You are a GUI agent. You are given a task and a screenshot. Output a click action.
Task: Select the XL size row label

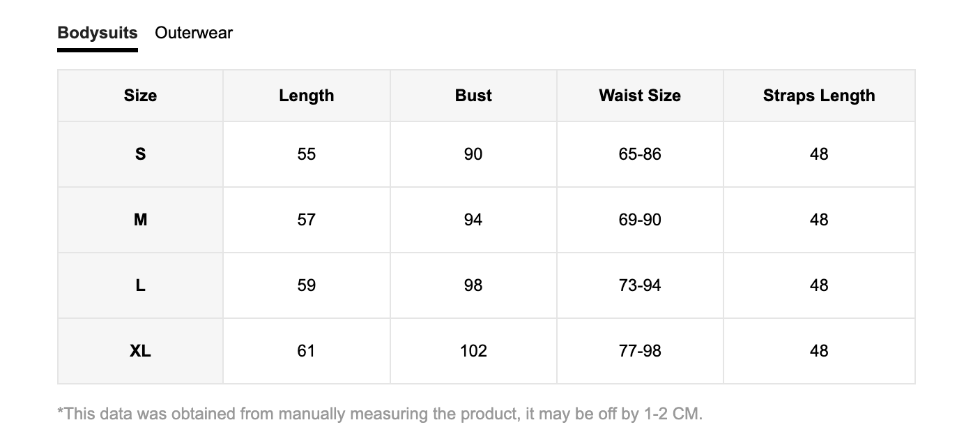(x=140, y=351)
